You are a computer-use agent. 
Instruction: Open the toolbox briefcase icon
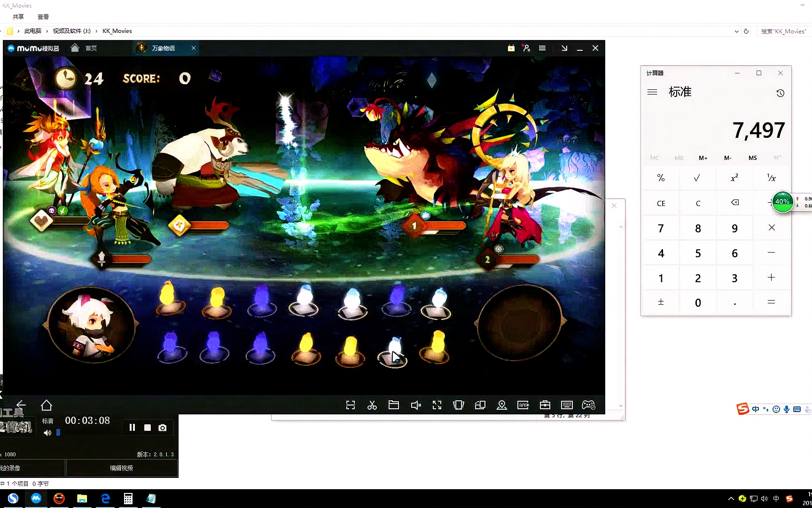(545, 405)
